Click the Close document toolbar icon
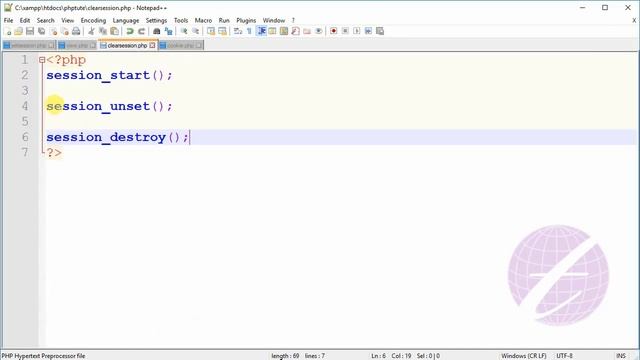This screenshot has height=360, width=640. [x=53, y=31]
